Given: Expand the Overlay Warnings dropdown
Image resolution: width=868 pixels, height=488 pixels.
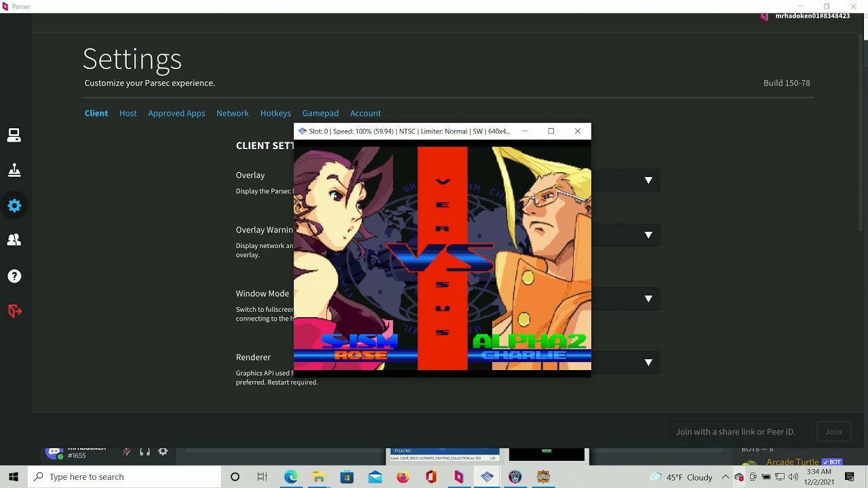Looking at the screenshot, I should click(648, 235).
